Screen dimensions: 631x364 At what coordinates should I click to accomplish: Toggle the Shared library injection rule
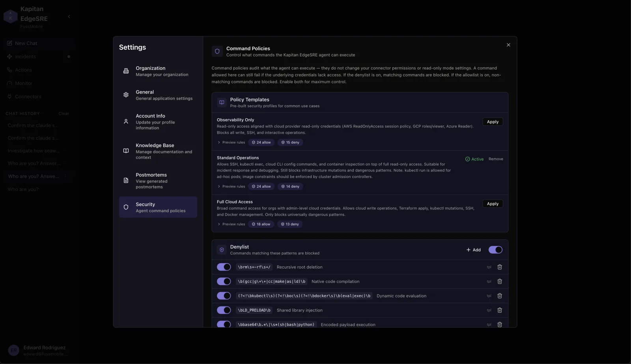pyautogui.click(x=224, y=310)
